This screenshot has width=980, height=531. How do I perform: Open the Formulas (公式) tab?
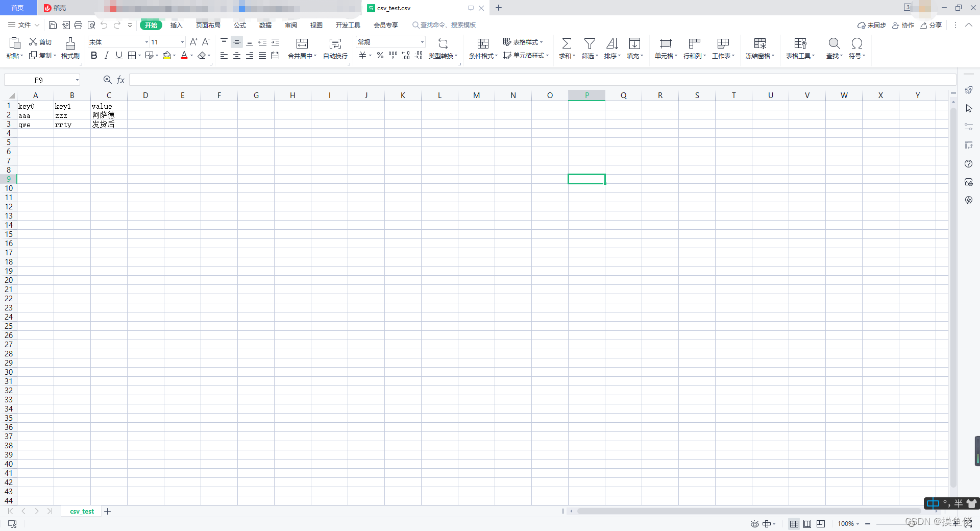click(x=240, y=25)
